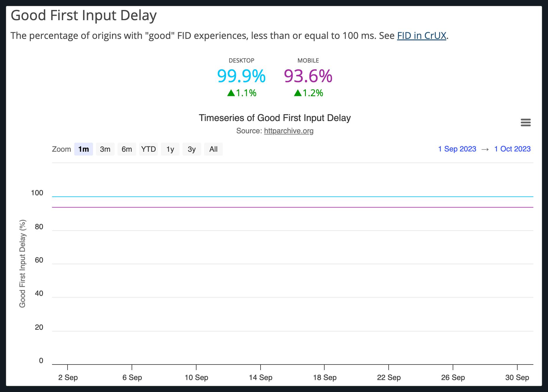Click the desktop 99.9% value
The image size is (548, 392).
click(241, 76)
